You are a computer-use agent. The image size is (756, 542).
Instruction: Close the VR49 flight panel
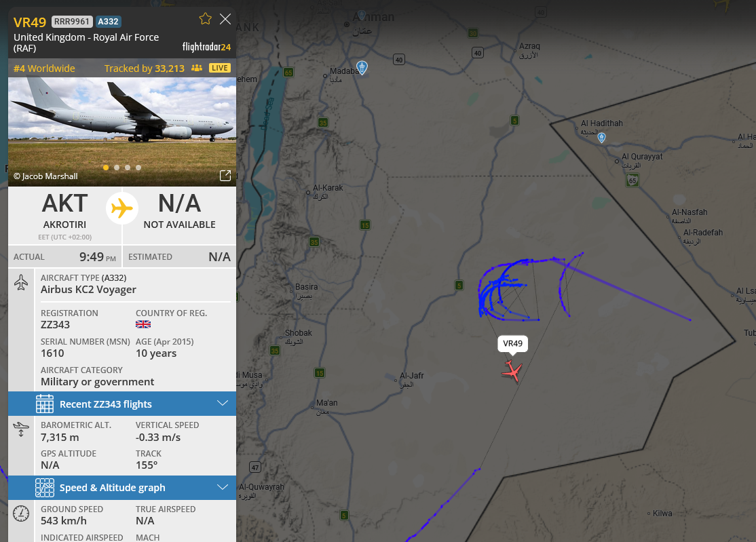pyautogui.click(x=225, y=19)
